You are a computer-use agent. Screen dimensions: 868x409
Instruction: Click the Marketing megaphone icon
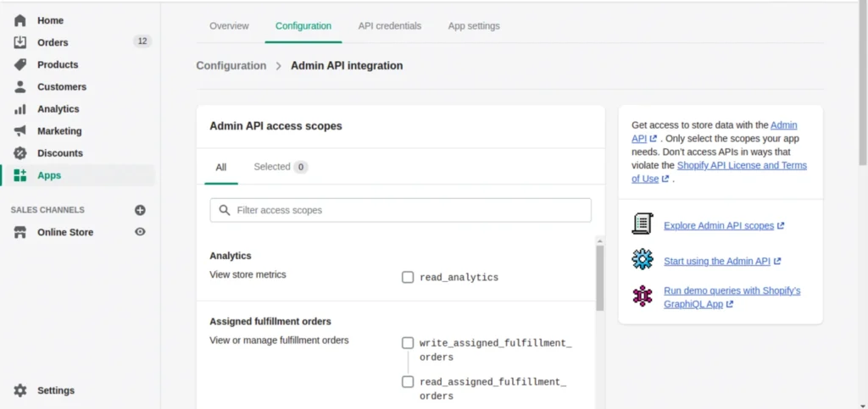click(x=20, y=131)
